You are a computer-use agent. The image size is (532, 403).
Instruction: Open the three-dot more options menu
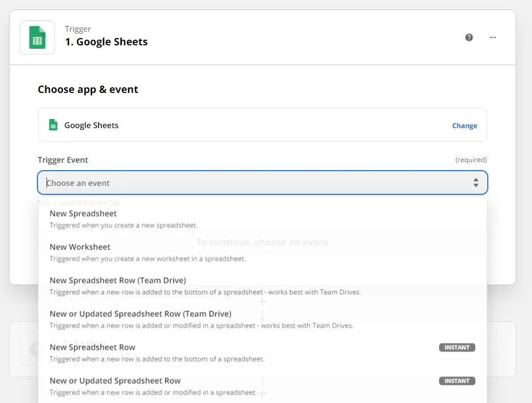[493, 37]
